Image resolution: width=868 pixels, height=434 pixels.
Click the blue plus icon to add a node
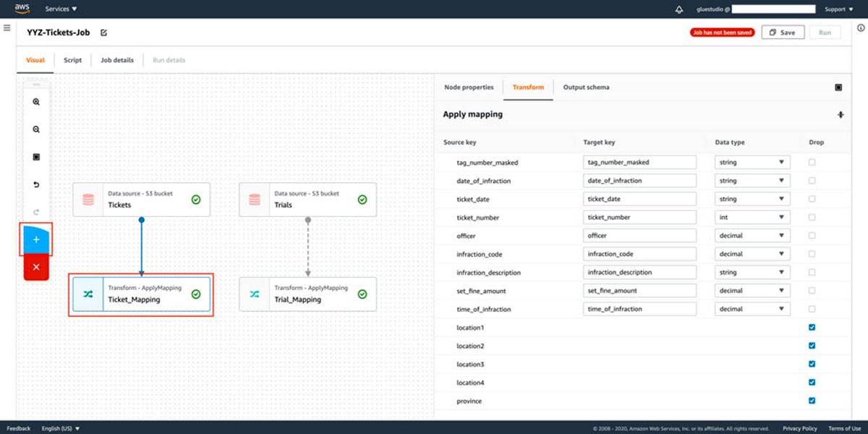point(35,239)
